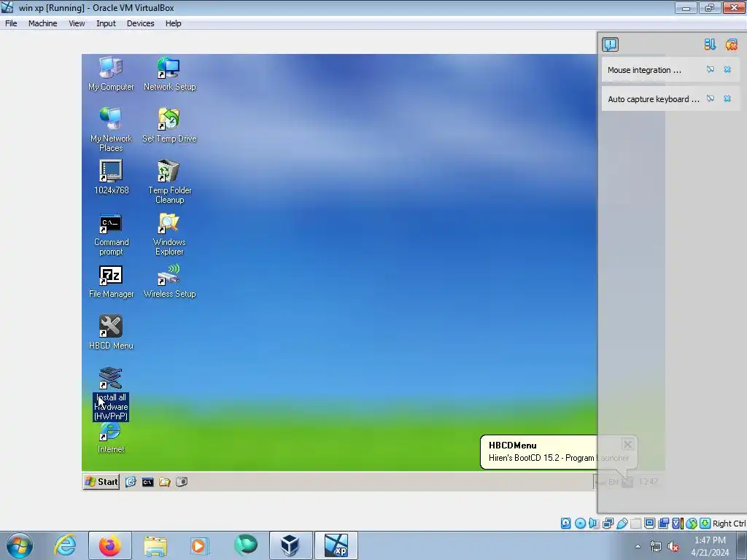
Task: Click My Network Places desktop icon
Action: point(111,130)
